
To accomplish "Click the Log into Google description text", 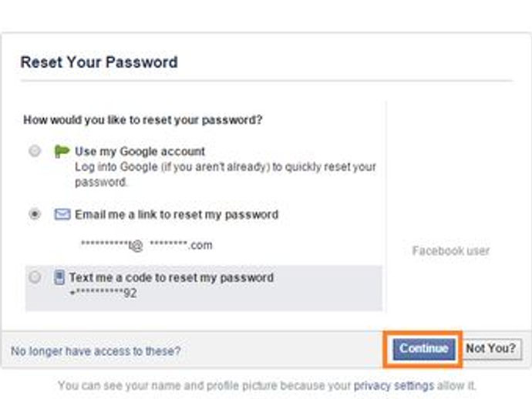I will click(x=225, y=175).
